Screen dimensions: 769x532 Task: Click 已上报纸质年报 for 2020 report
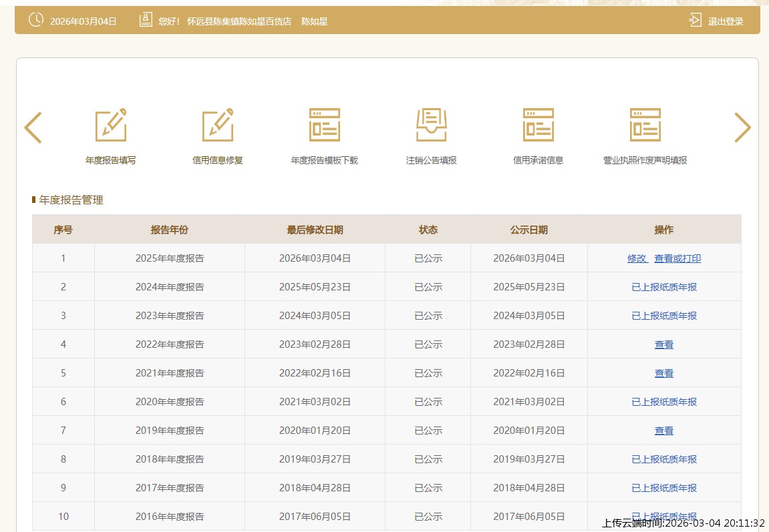(664, 402)
